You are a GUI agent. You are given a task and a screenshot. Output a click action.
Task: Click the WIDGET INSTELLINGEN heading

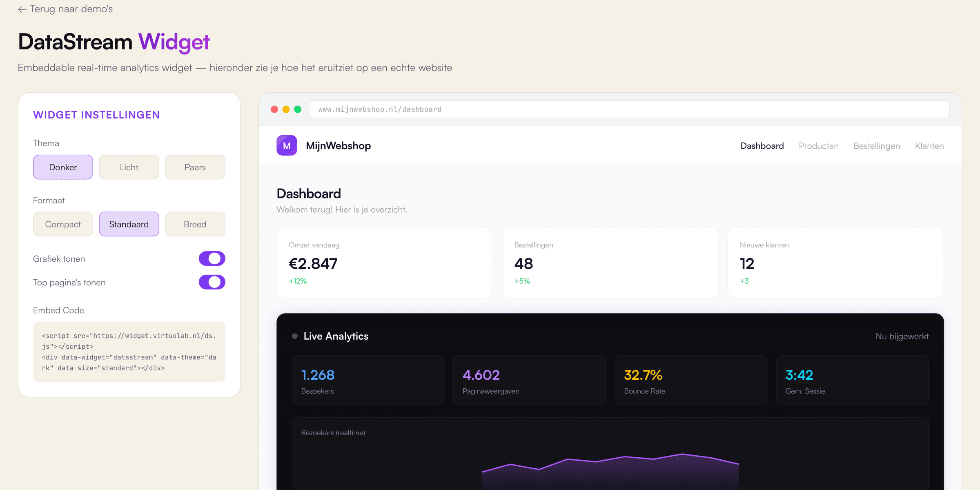tap(96, 115)
